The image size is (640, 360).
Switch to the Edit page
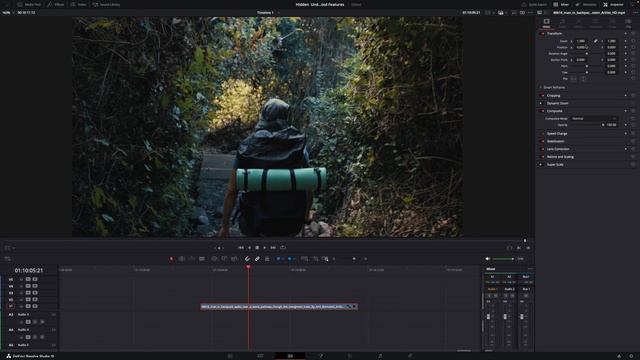(x=290, y=356)
